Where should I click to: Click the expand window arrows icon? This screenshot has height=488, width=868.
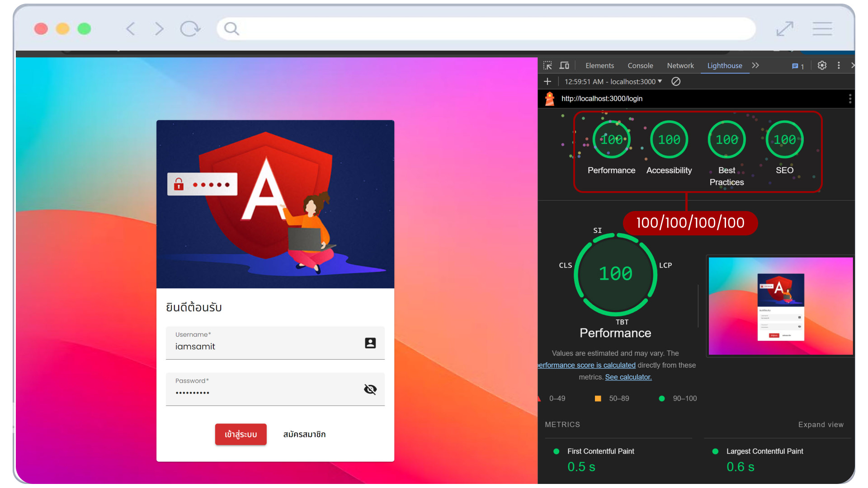point(785,29)
